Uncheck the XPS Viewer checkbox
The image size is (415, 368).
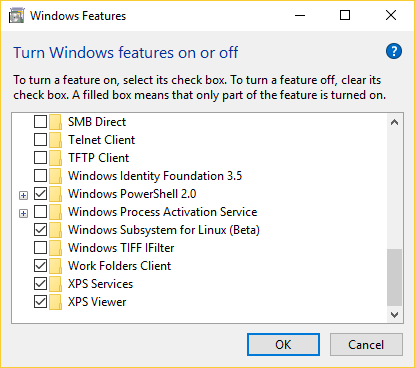tap(40, 302)
